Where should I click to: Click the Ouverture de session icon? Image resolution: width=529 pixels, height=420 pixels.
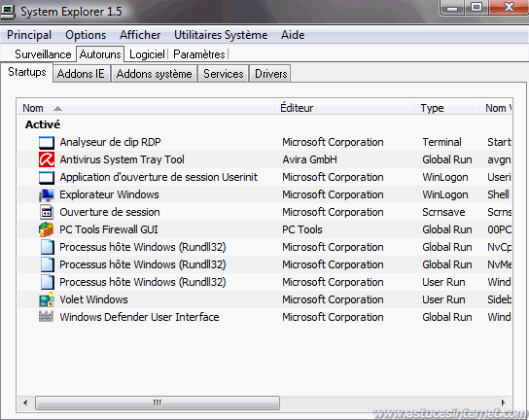[x=47, y=212]
